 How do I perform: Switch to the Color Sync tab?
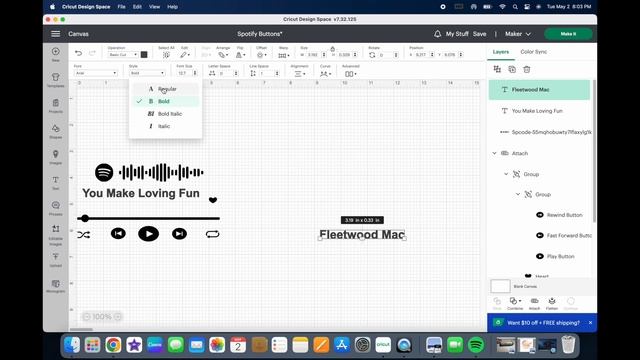[533, 52]
